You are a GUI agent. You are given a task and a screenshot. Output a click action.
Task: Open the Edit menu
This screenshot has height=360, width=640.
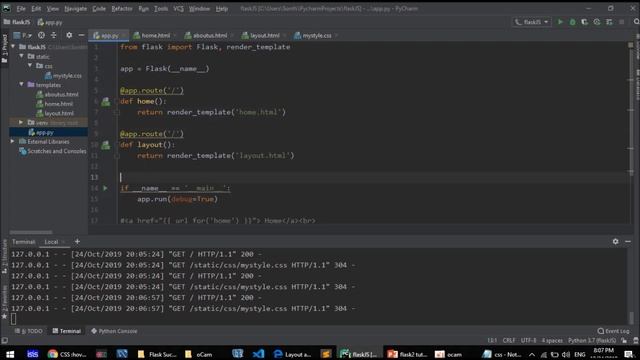(36, 9)
